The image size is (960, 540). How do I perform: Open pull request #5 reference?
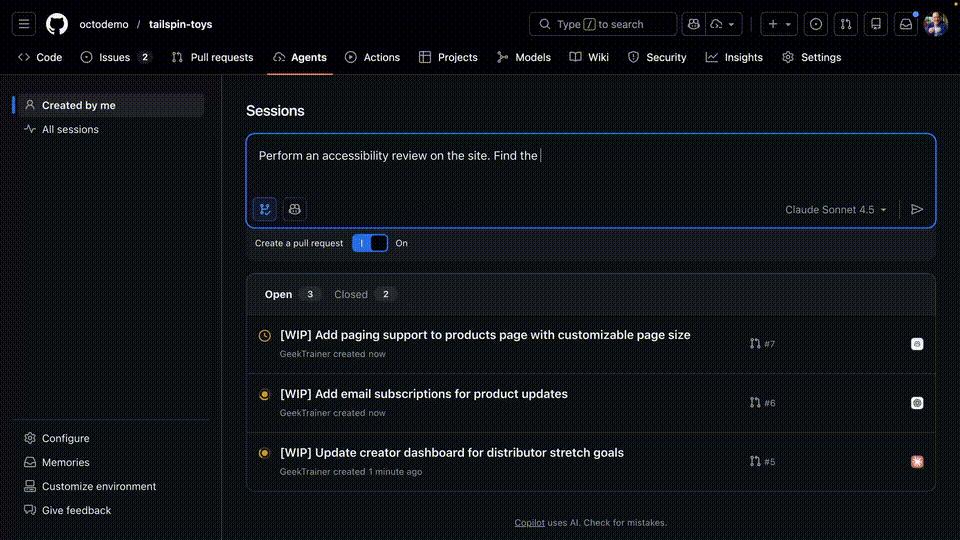click(762, 462)
